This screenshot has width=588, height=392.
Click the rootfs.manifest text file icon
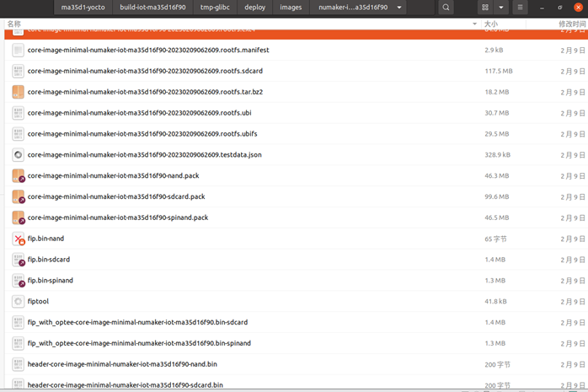19,51
